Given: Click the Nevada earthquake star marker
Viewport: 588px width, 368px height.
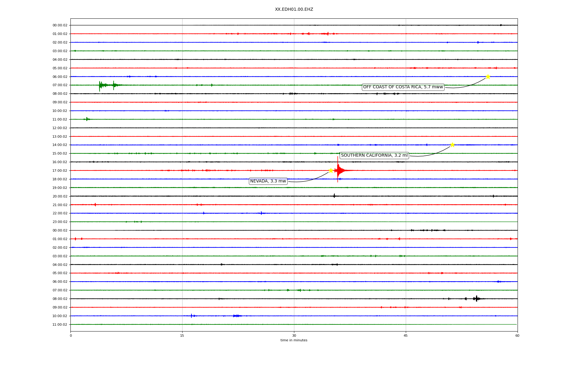Looking at the screenshot, I should pos(331,171).
